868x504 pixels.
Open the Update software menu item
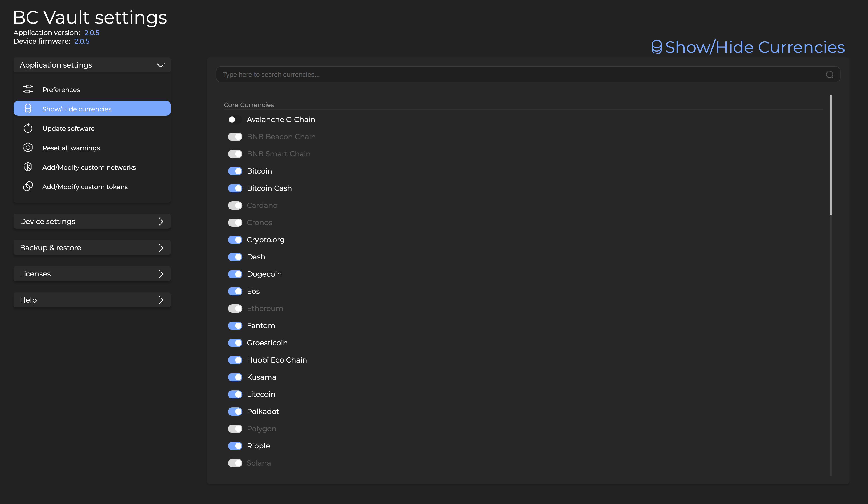pyautogui.click(x=68, y=129)
